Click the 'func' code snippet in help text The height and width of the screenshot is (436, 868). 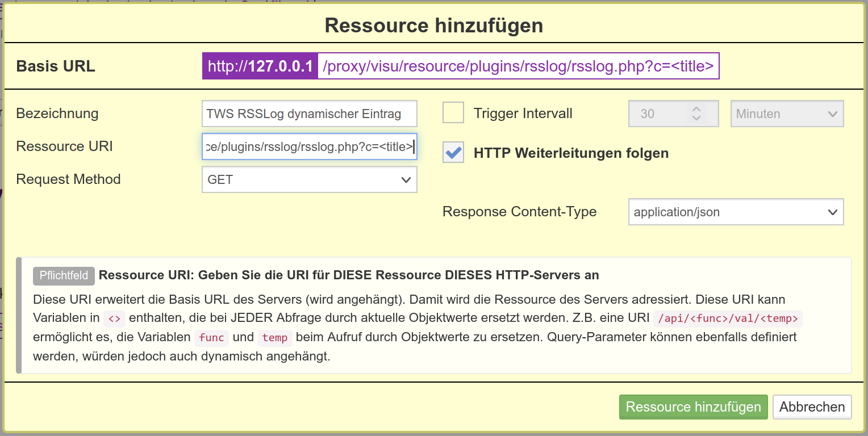[211, 338]
